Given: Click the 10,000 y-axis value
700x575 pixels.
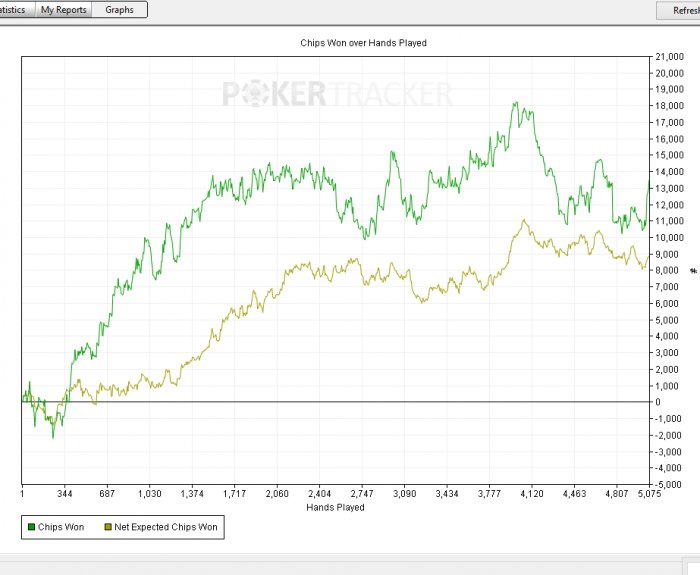Looking at the screenshot, I should click(669, 238).
